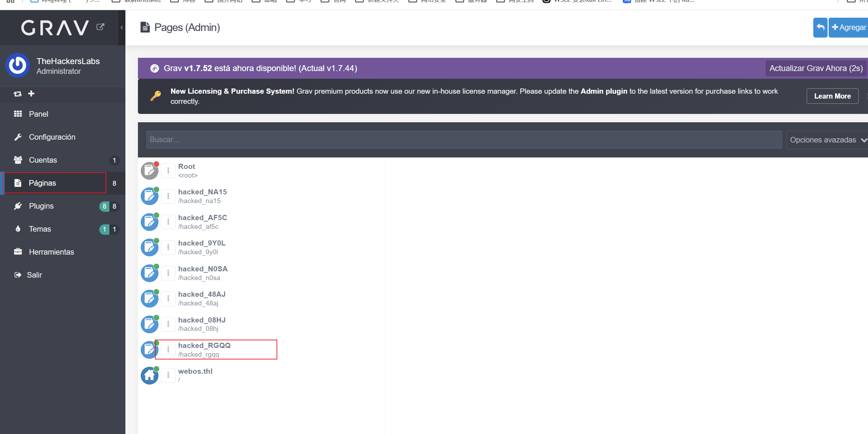Click the Back arrow button

(x=820, y=28)
